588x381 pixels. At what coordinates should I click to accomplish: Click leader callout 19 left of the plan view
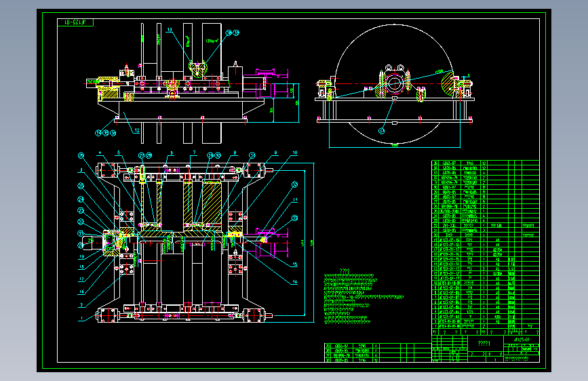[x=82, y=257]
